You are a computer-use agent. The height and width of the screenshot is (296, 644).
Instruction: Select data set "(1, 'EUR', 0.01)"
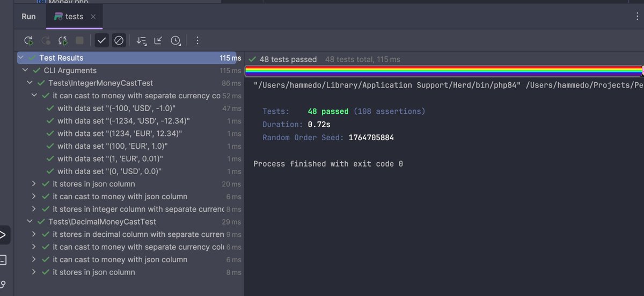coord(110,159)
